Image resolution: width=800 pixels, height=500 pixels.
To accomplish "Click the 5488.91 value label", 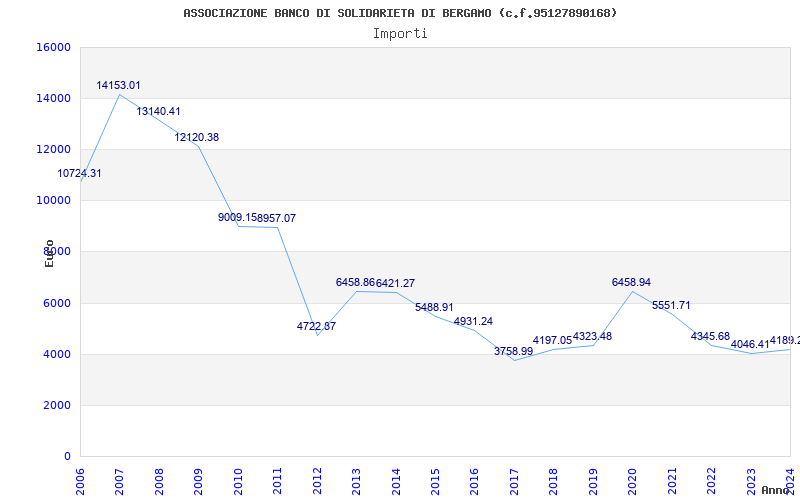I will [x=434, y=308].
